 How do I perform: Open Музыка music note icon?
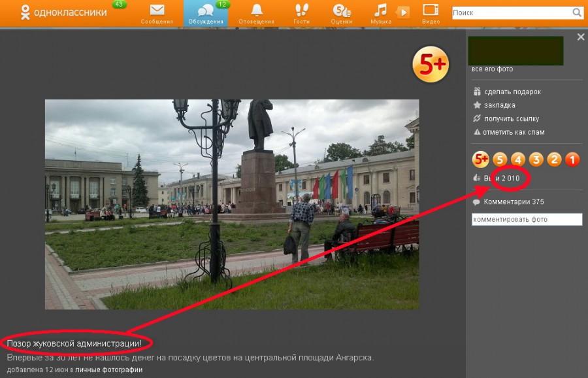tap(380, 10)
